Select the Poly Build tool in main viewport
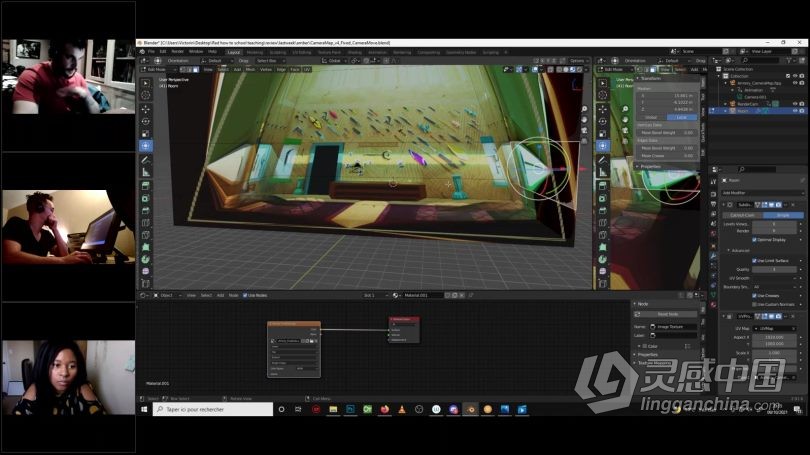Image resolution: width=810 pixels, height=455 pixels. point(146,247)
